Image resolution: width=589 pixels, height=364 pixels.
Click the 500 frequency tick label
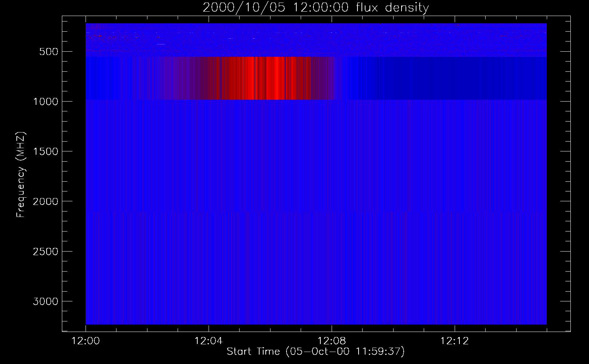point(49,52)
